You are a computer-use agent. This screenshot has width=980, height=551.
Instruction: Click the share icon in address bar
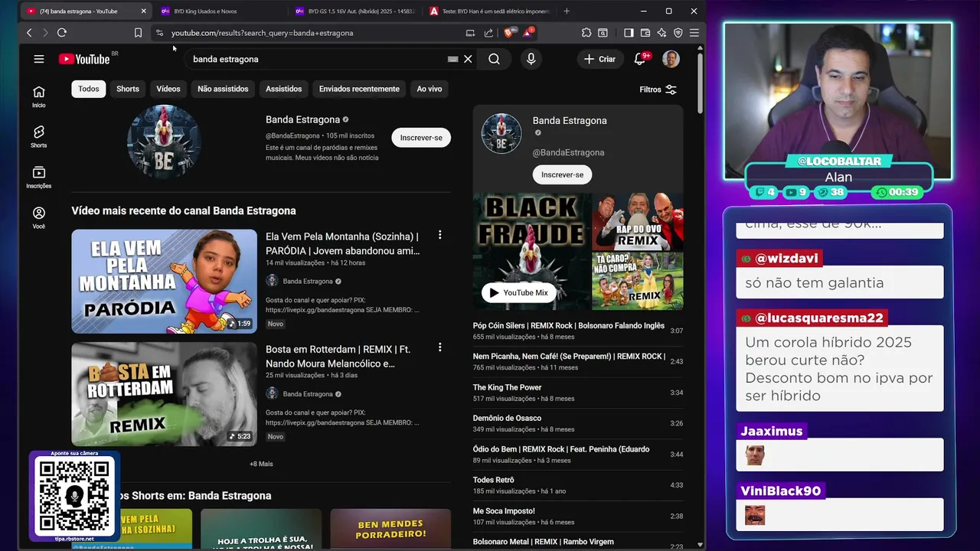tap(488, 33)
